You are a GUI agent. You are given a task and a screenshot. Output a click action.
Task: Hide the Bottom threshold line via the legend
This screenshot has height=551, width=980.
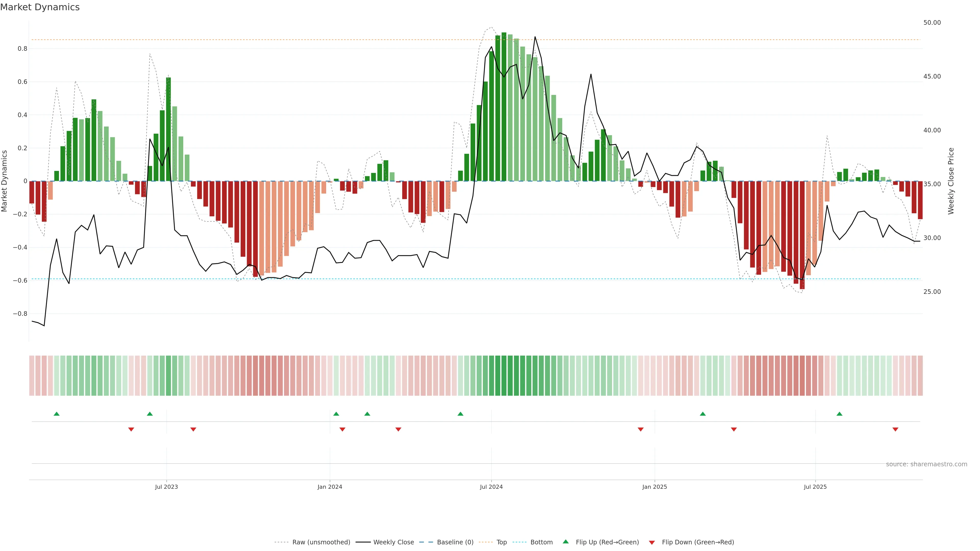pos(541,542)
